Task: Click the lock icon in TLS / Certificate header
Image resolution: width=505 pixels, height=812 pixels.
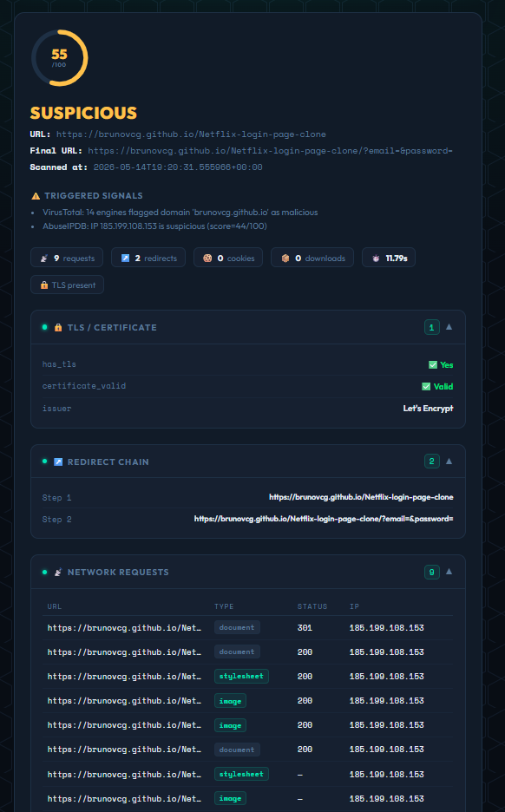Action: (x=58, y=327)
